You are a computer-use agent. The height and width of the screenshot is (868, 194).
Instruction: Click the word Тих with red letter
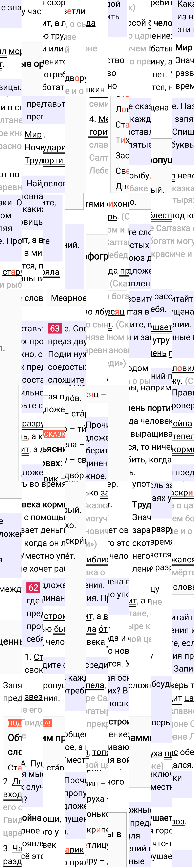coord(122,140)
